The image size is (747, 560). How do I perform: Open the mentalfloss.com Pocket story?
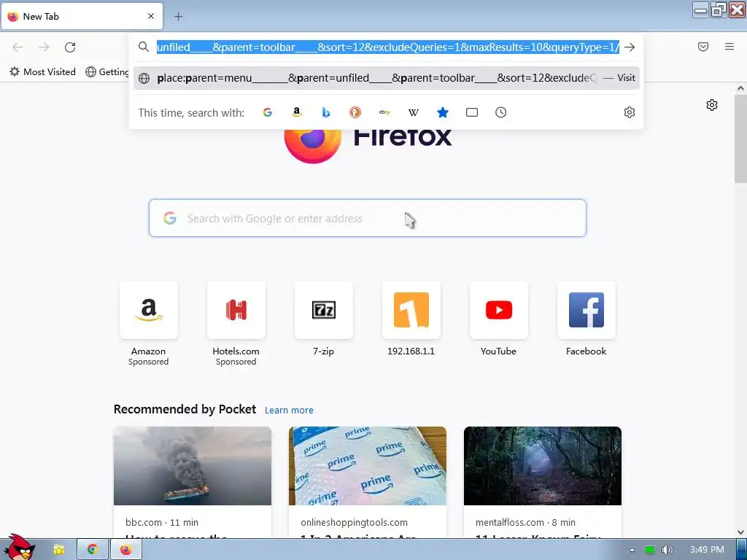543,482
